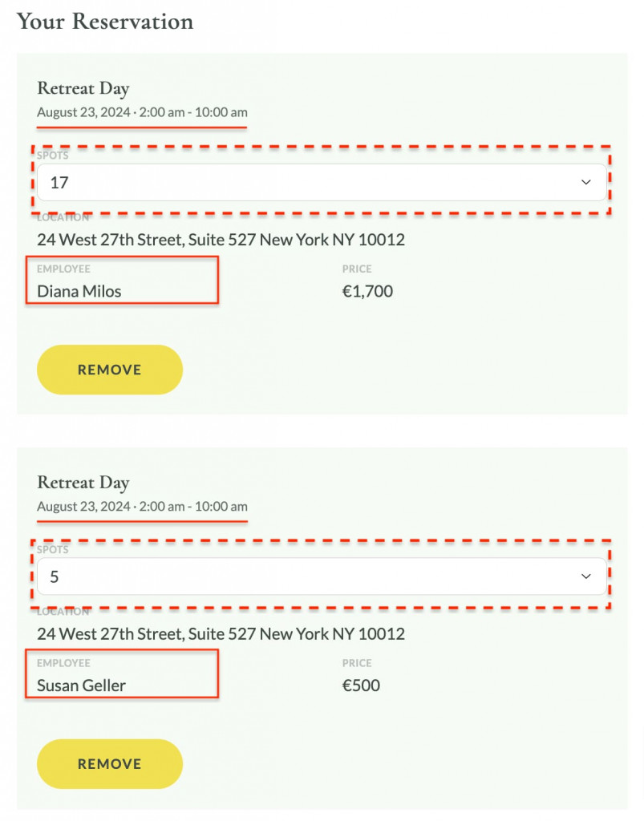Click the Price label above €500
Screen dimensions: 644x821
[x=357, y=663]
